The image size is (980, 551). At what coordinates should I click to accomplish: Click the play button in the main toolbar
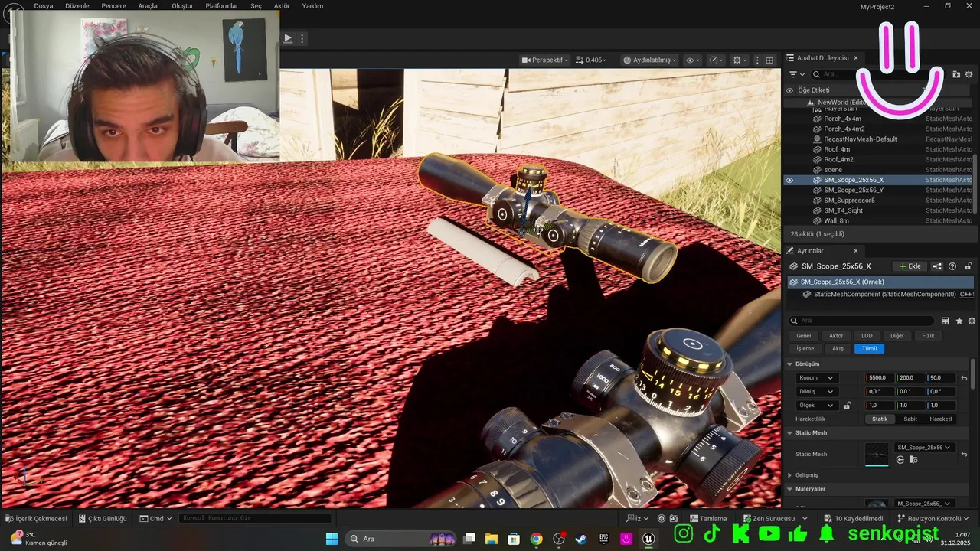tap(288, 38)
